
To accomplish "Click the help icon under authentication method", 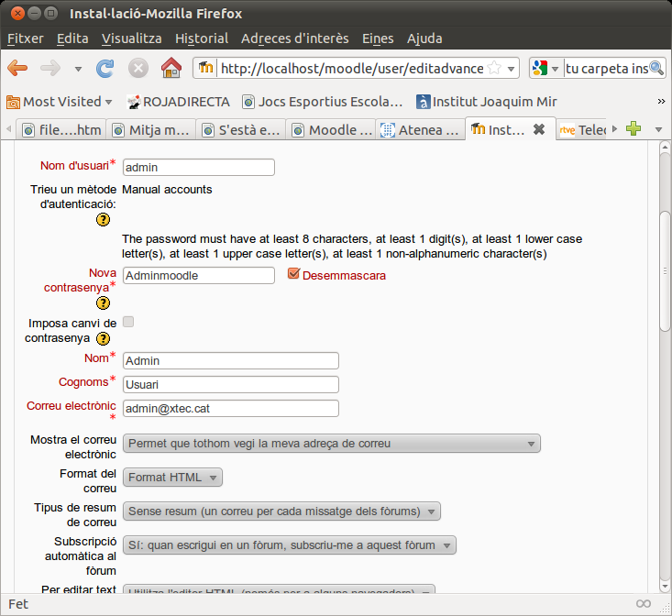I will (x=104, y=219).
